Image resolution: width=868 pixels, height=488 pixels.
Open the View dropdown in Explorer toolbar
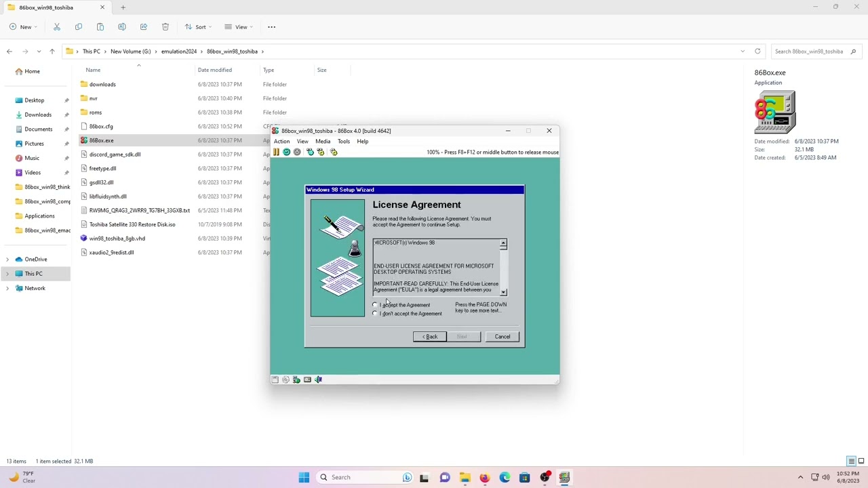(x=239, y=27)
